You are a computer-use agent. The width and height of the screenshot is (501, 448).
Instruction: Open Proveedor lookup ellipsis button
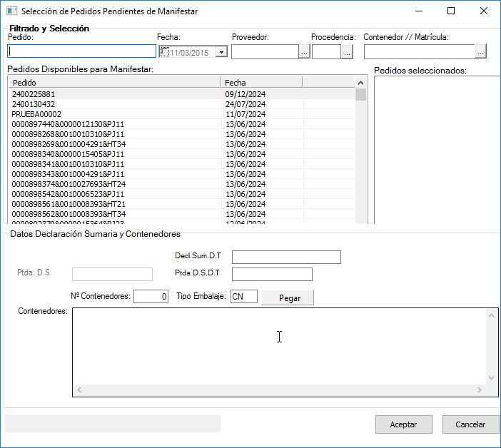tap(304, 52)
